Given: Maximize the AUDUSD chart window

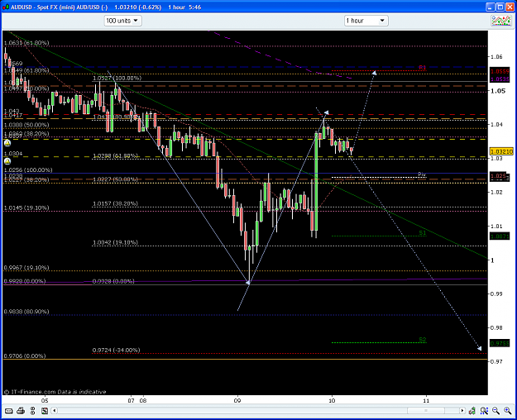Looking at the screenshot, I should click(x=500, y=7).
